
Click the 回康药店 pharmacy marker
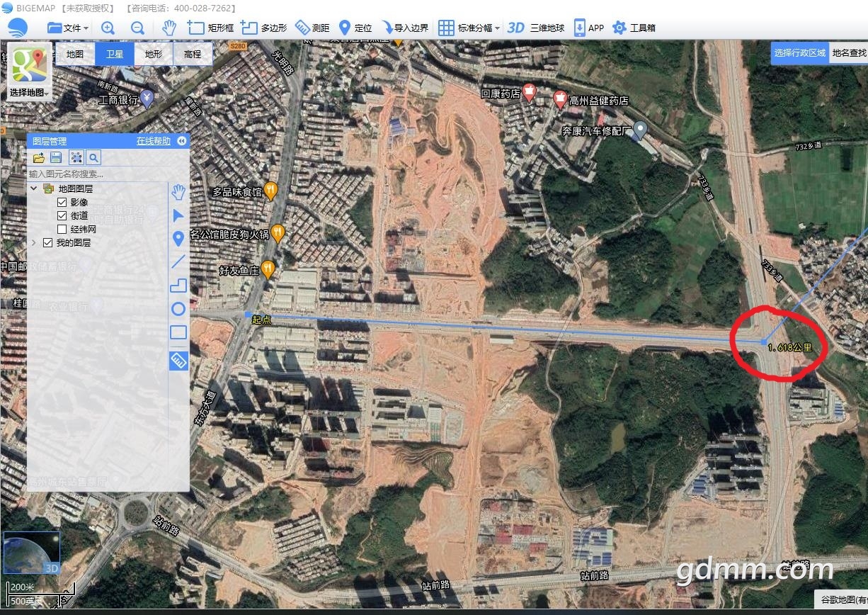pos(529,94)
